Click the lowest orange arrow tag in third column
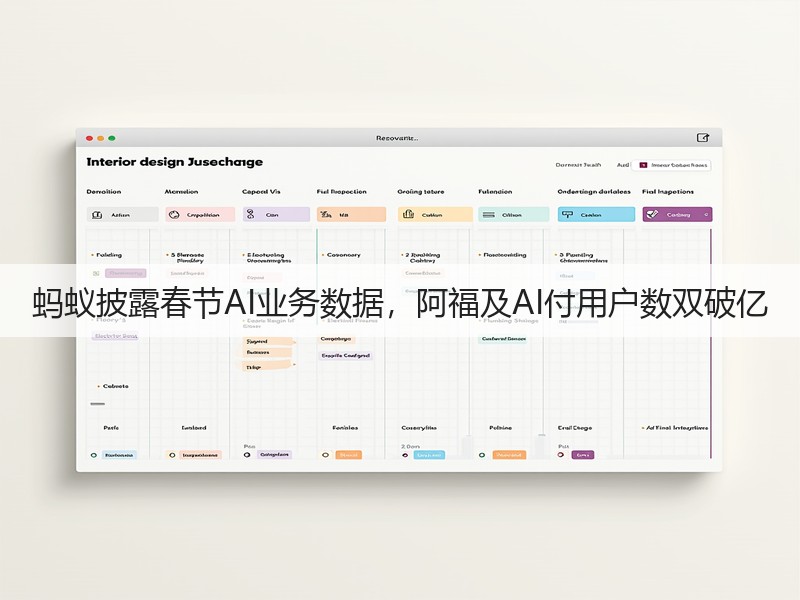This screenshot has height=600, width=800. [x=268, y=366]
